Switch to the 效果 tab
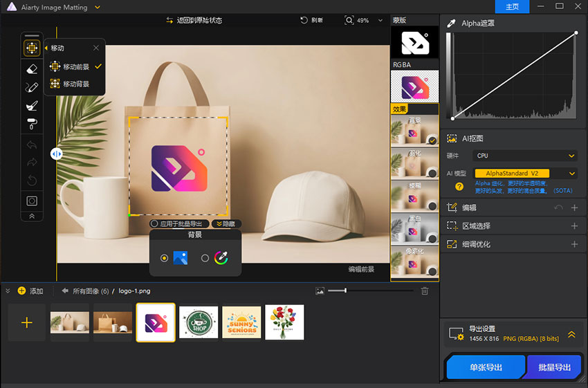The width and height of the screenshot is (588, 388). (399, 109)
